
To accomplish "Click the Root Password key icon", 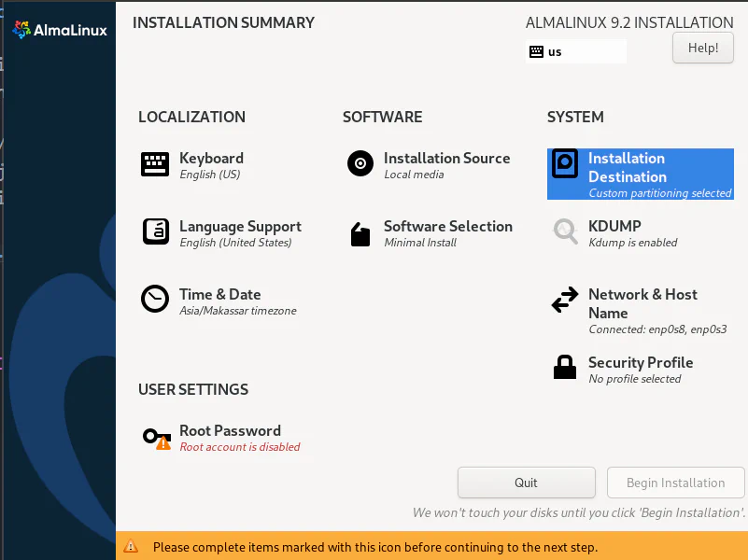I will pyautogui.click(x=157, y=439).
